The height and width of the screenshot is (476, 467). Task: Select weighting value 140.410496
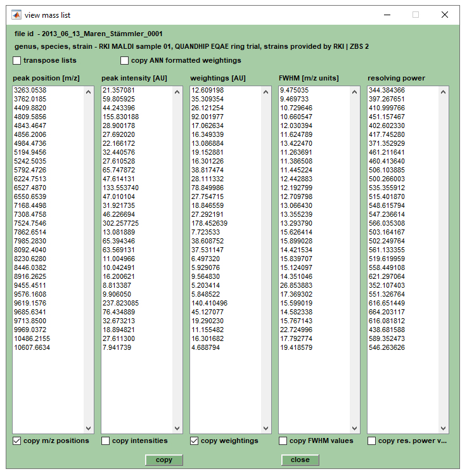coord(209,304)
